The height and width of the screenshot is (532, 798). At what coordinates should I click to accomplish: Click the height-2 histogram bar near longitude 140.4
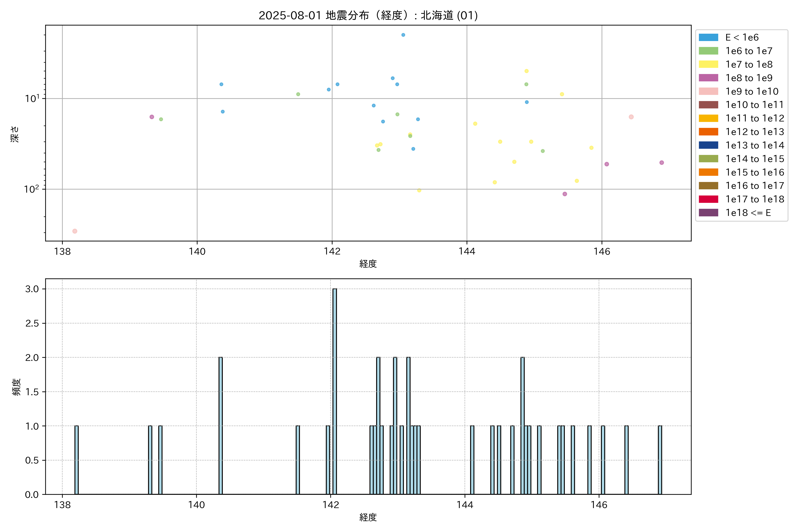(221, 425)
